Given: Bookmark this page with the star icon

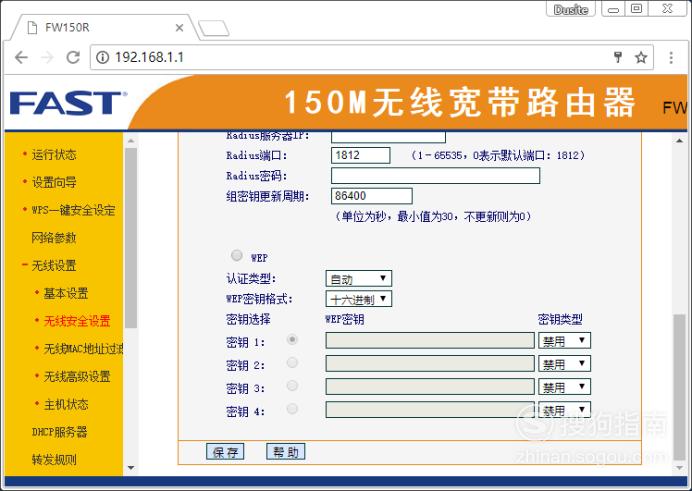Looking at the screenshot, I should pyautogui.click(x=641, y=57).
